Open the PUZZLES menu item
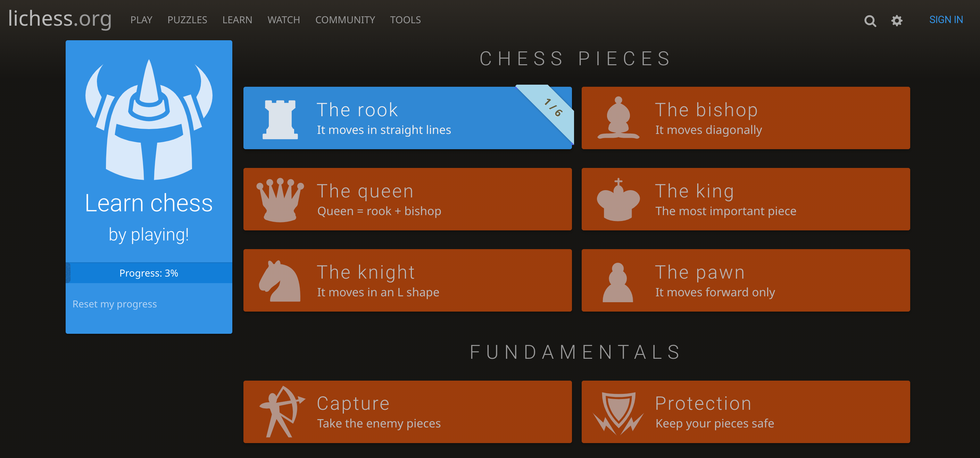 pos(188,19)
